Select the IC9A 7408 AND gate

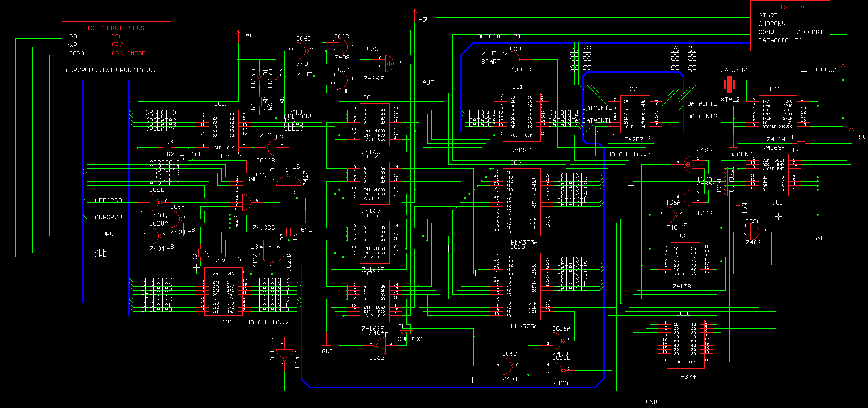click(754, 232)
